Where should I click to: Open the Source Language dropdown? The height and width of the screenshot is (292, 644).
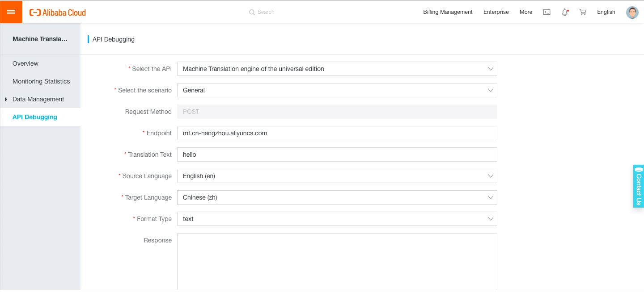click(x=337, y=176)
